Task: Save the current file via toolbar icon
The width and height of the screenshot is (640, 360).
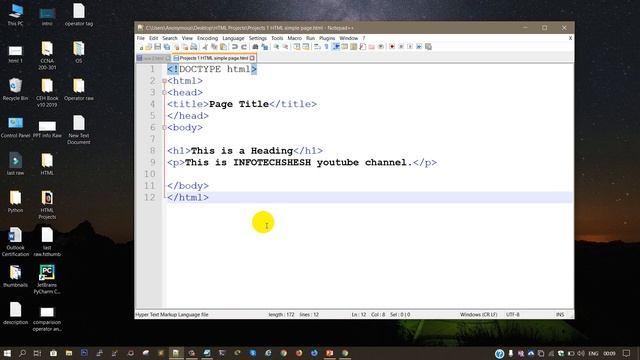Action: coord(158,47)
